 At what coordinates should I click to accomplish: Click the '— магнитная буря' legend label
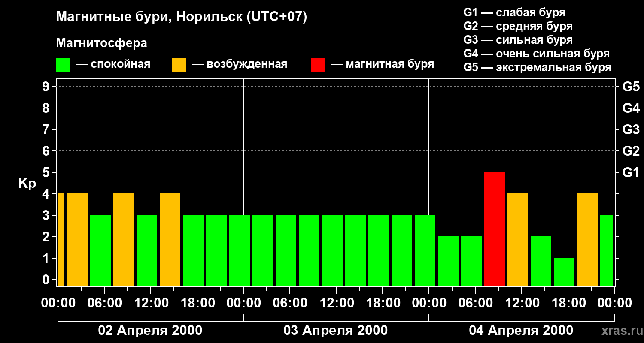click(383, 65)
